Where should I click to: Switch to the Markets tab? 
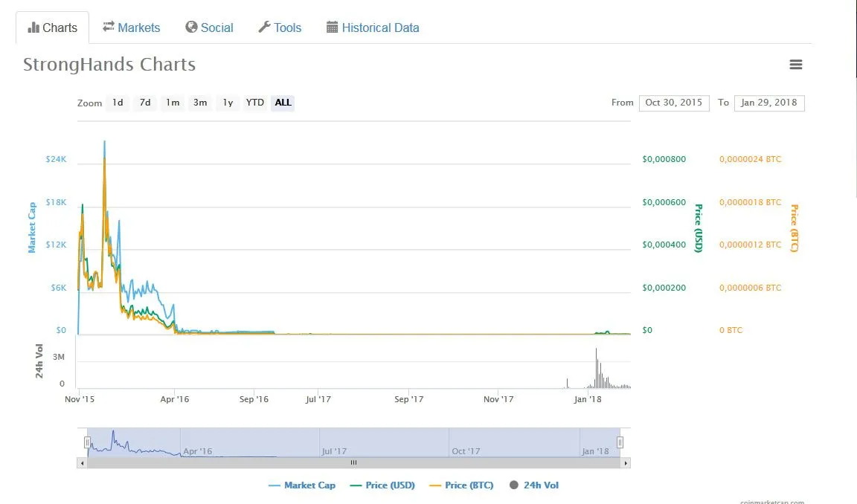pos(131,28)
